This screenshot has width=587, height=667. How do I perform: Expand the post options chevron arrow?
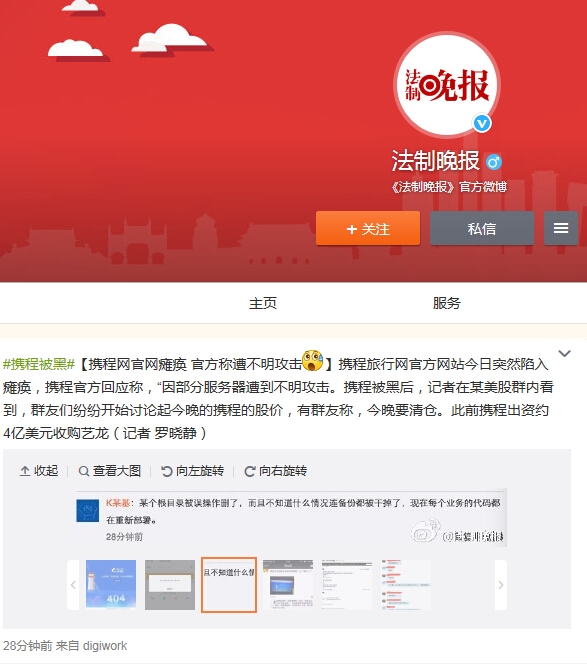click(x=564, y=353)
